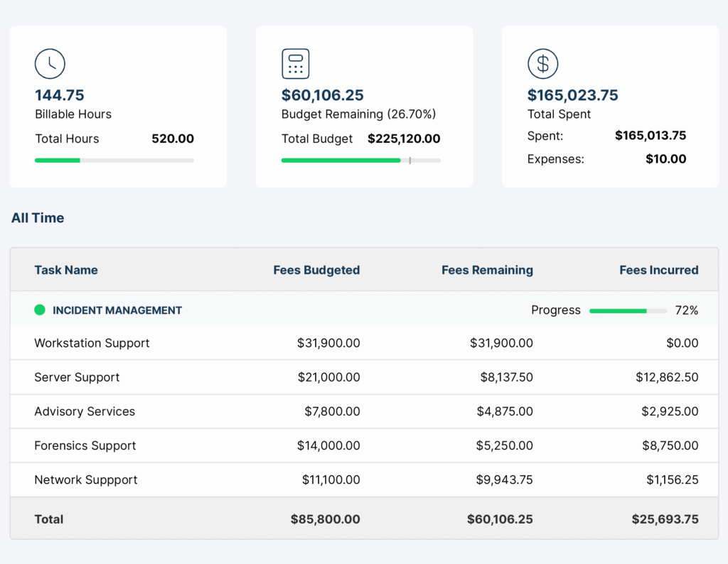Click the clock icon above Billable Hours
This screenshot has width=728, height=564.
pos(50,64)
